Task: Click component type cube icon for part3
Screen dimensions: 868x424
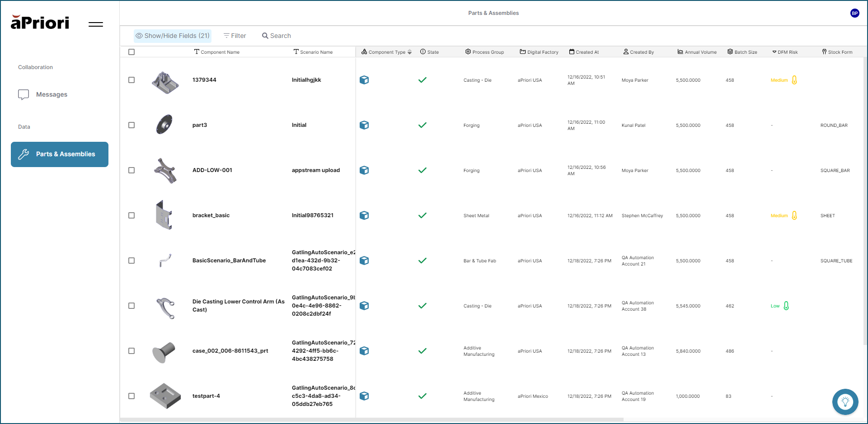Action: [364, 125]
